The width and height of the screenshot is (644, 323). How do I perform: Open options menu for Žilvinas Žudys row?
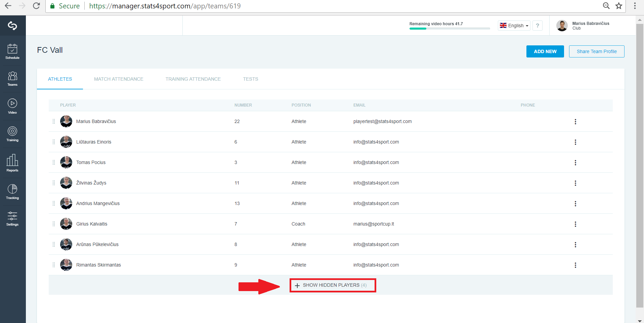575,183
